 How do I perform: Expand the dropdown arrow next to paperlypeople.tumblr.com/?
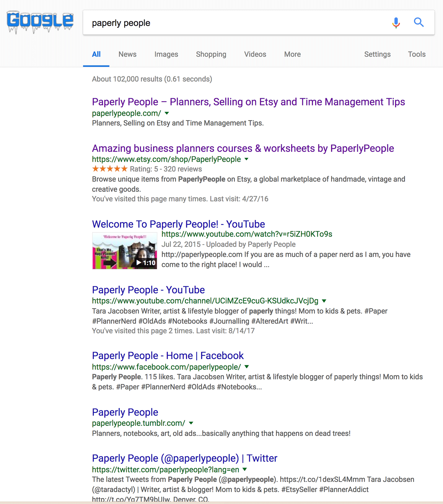tap(191, 423)
